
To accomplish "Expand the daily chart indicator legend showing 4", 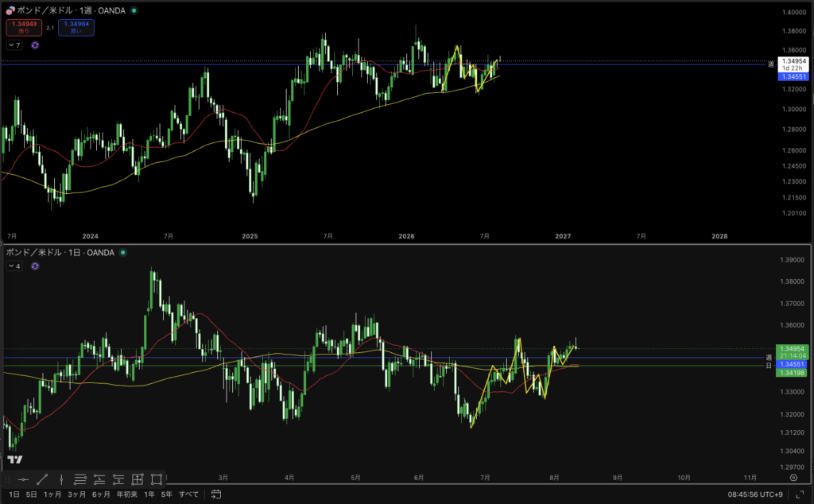I will [x=14, y=266].
